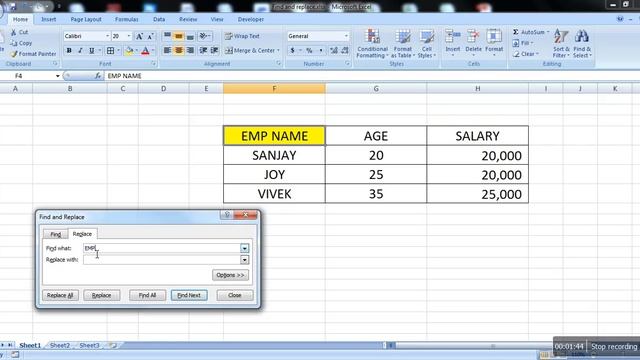Image resolution: width=640 pixels, height=360 pixels.
Task: Click the Find All button
Action: (147, 295)
